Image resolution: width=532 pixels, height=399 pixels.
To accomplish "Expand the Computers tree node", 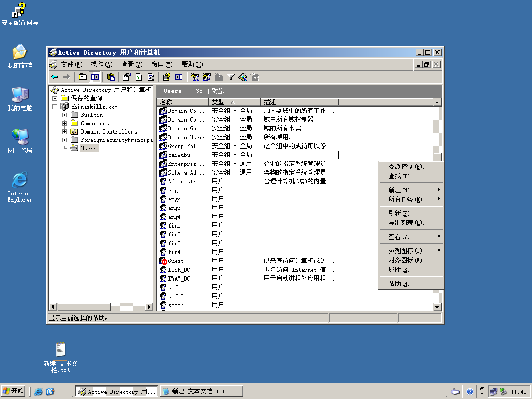I will (x=64, y=123).
